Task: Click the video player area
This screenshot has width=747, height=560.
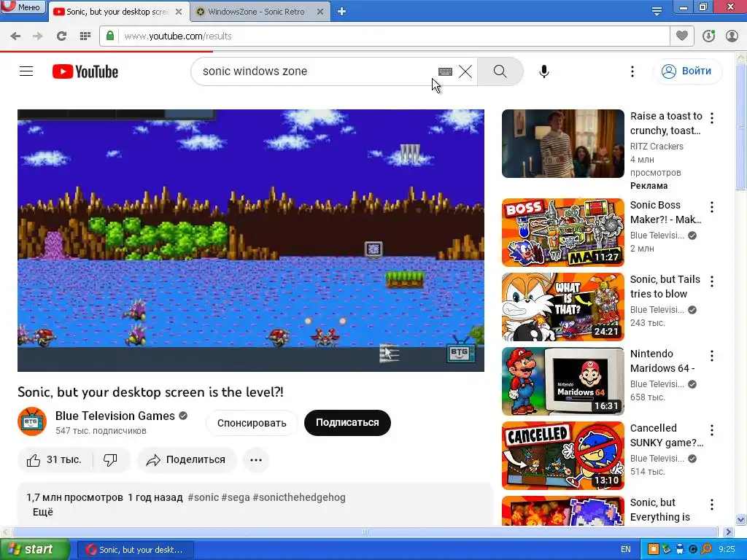Action: coord(251,241)
